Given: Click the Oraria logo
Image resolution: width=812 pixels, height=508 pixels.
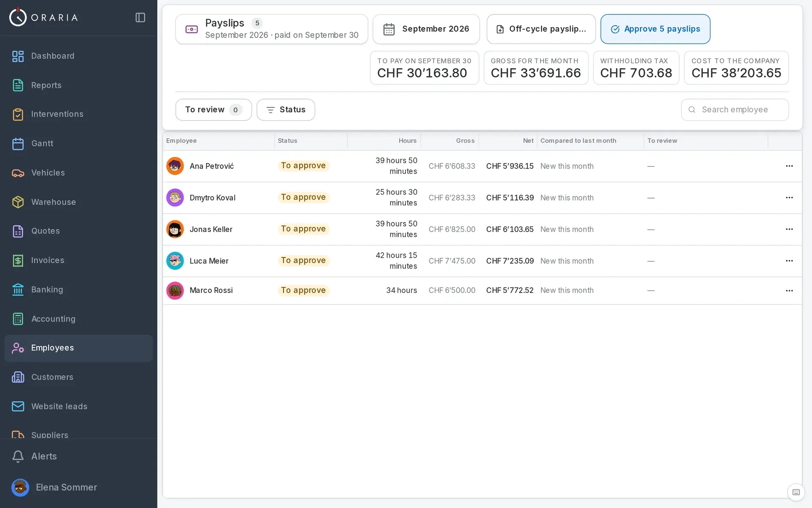Looking at the screenshot, I should [44, 17].
